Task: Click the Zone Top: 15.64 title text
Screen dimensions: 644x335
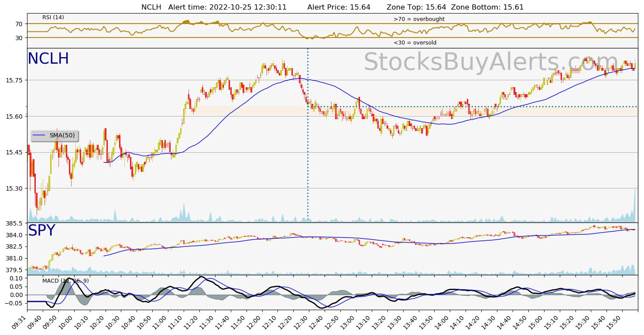Action: 416,7
